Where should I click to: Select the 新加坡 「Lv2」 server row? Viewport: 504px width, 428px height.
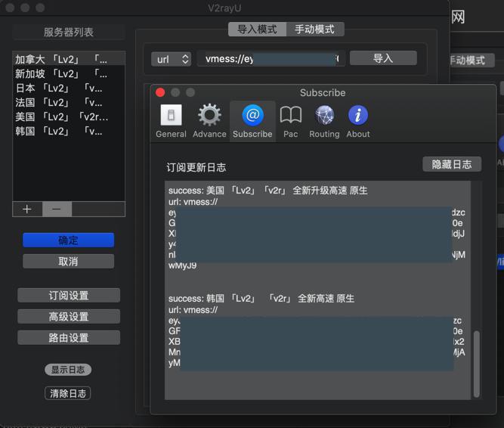pos(69,73)
